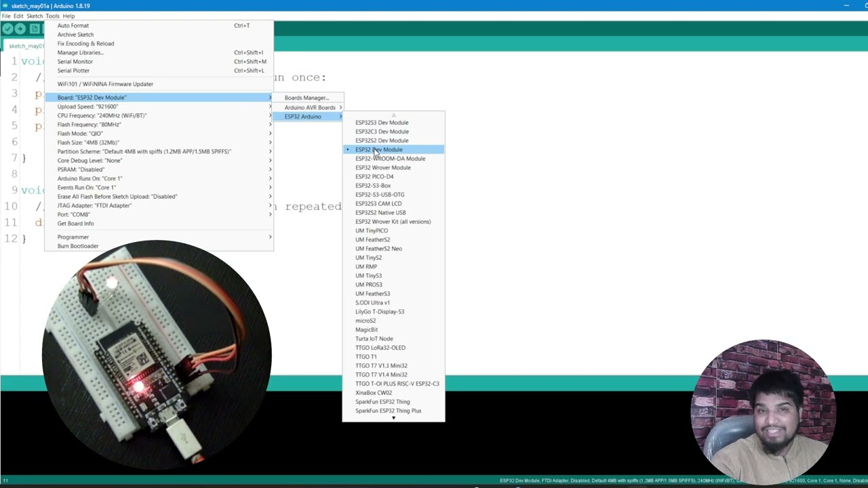Select Fix Encoding & Reload
Screen dimensions: 868x488
click(159, 43)
